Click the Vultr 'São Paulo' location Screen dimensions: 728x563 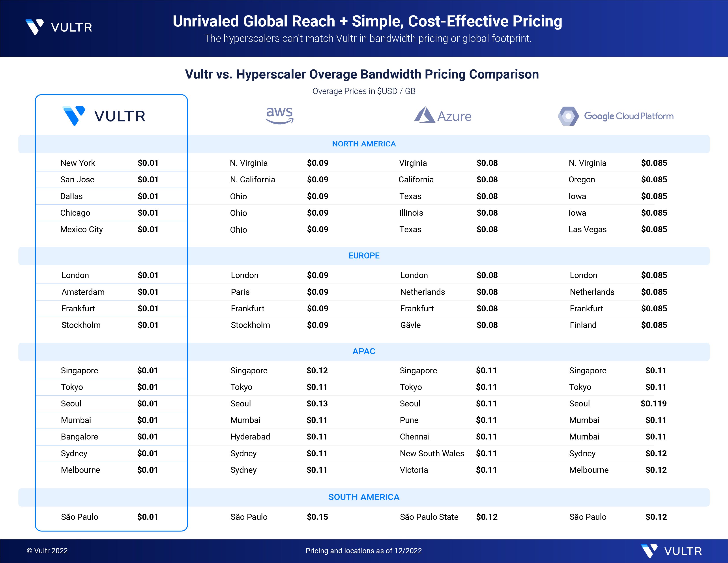click(x=79, y=517)
